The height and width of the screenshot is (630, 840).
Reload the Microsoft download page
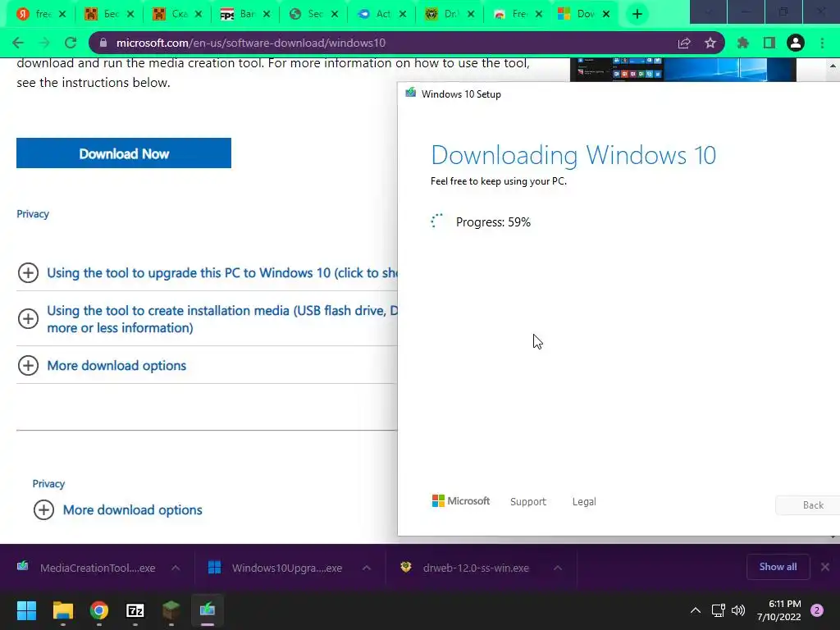pos(71,43)
